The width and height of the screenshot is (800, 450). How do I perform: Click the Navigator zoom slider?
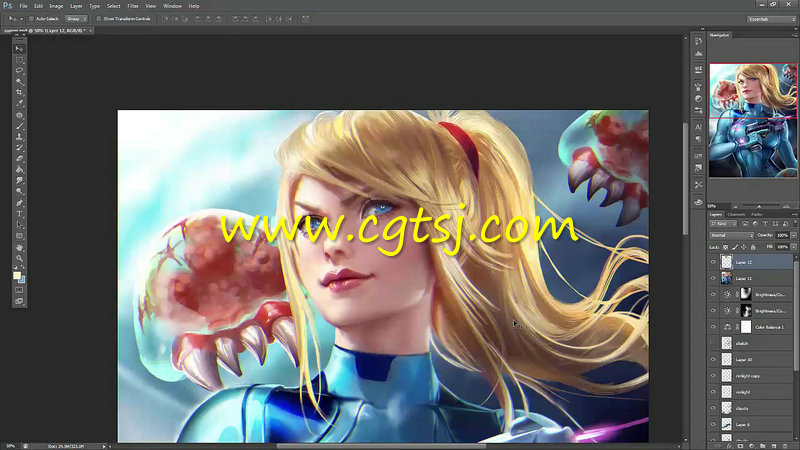coord(759,206)
